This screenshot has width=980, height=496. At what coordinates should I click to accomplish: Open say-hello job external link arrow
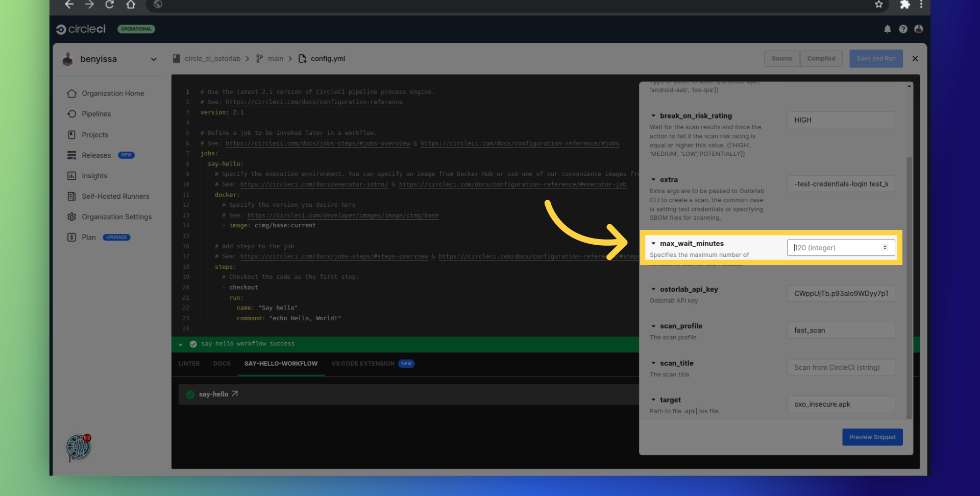tap(235, 394)
